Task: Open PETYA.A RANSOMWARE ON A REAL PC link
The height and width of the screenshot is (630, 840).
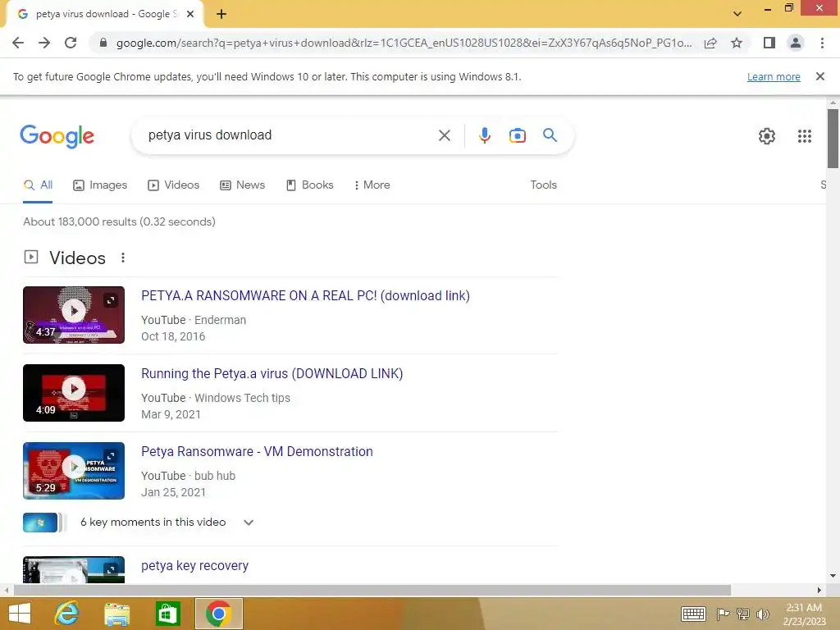Action: click(305, 295)
